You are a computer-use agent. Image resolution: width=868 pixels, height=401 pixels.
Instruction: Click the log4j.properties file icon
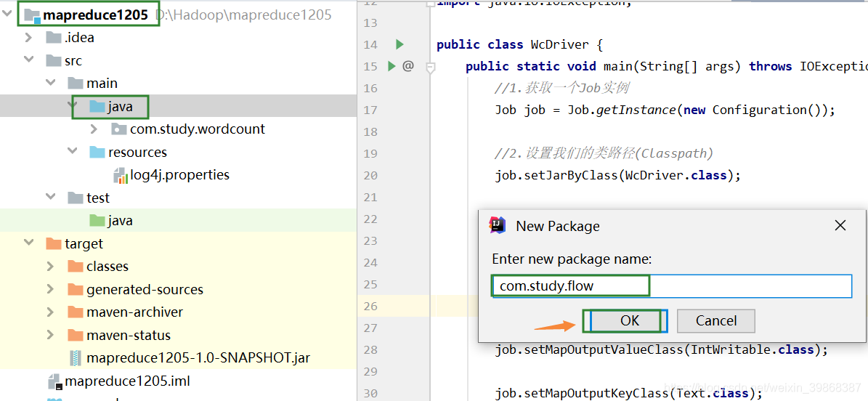coord(120,176)
